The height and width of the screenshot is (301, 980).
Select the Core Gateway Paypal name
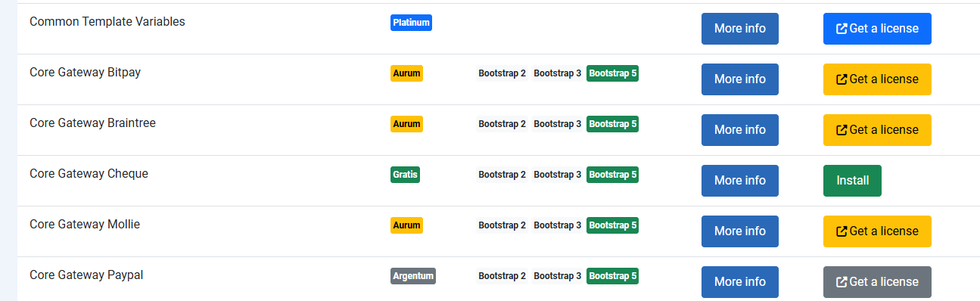tap(86, 275)
